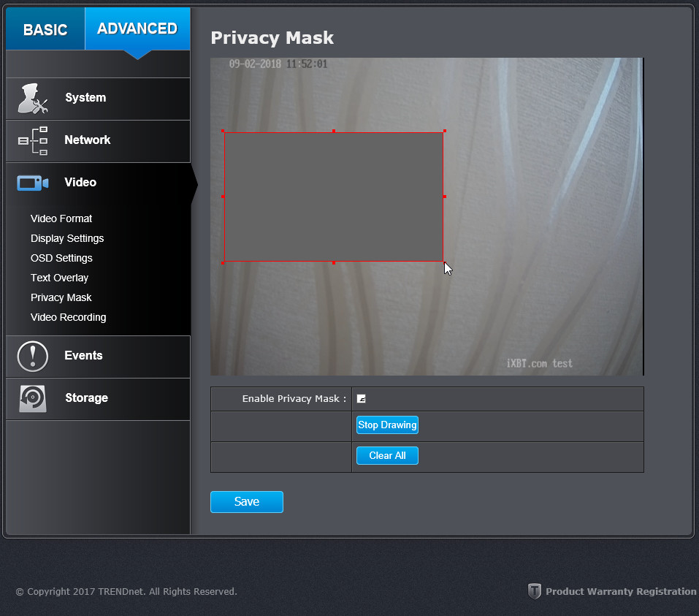The height and width of the screenshot is (616, 699).
Task: Click the mask left-middle handle
Action: (x=223, y=197)
